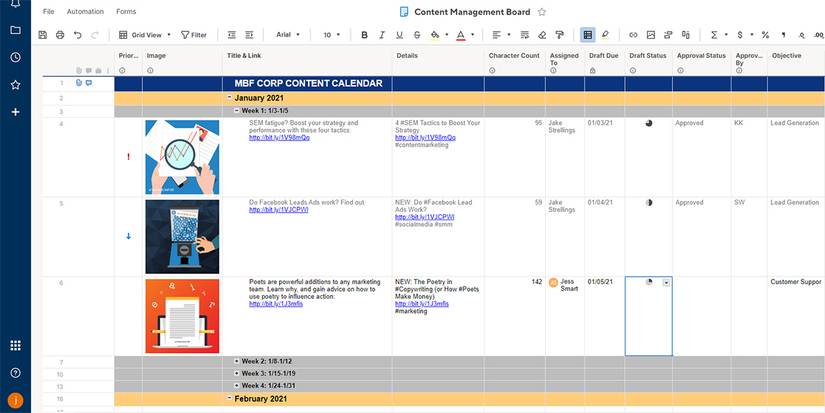Click the Draft Due column header
Image resolution: width=825 pixels, height=413 pixels.
[603, 56]
